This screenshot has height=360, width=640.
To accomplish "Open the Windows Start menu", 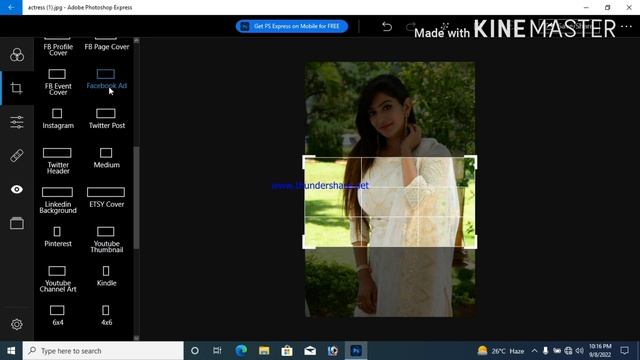I will [11, 351].
